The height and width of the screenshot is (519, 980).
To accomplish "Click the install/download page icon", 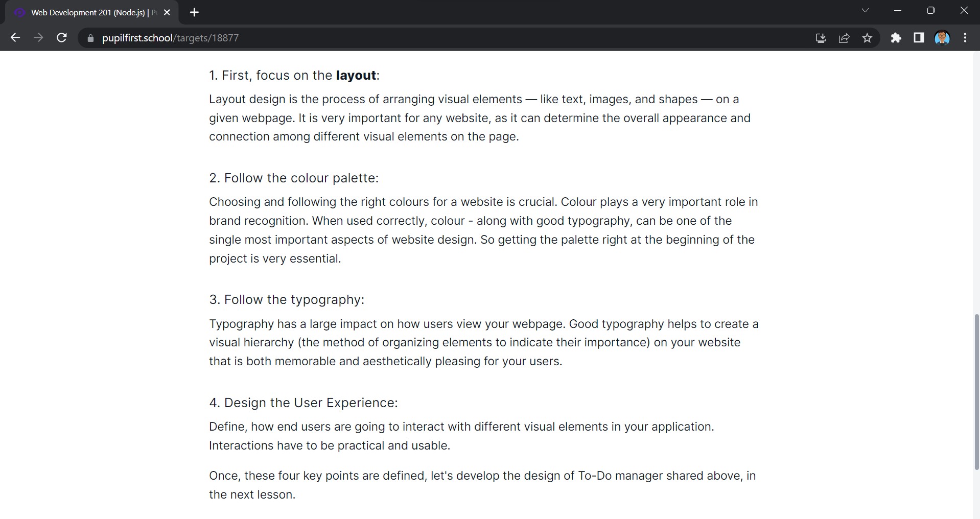I will click(821, 38).
